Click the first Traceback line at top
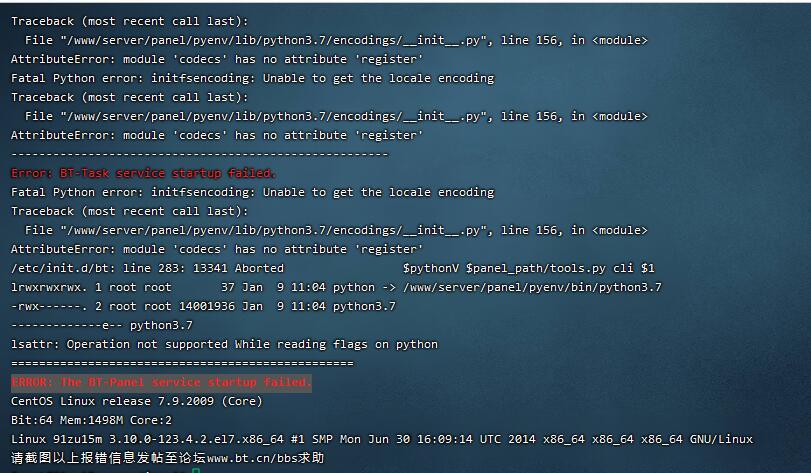 [129, 21]
